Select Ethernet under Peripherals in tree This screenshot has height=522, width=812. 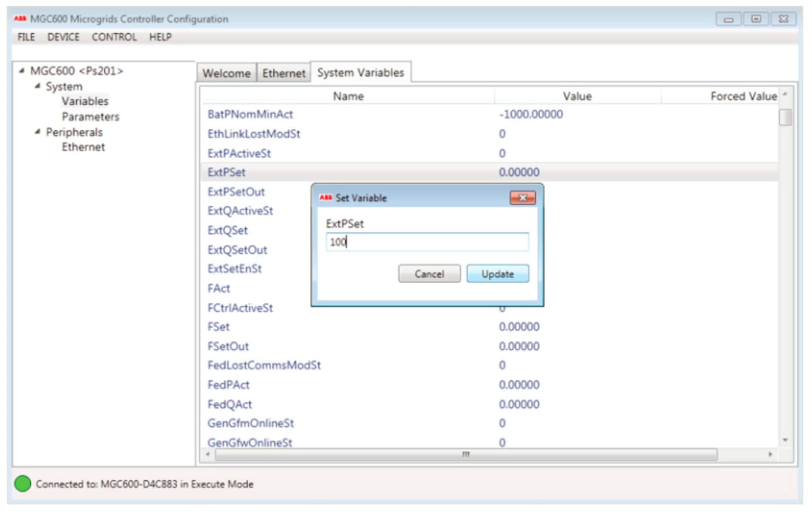point(83,147)
